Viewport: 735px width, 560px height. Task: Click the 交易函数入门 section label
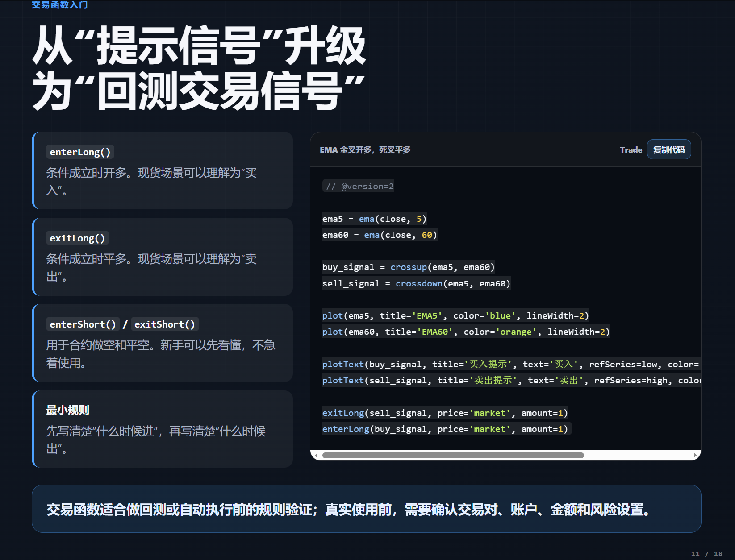pyautogui.click(x=60, y=5)
